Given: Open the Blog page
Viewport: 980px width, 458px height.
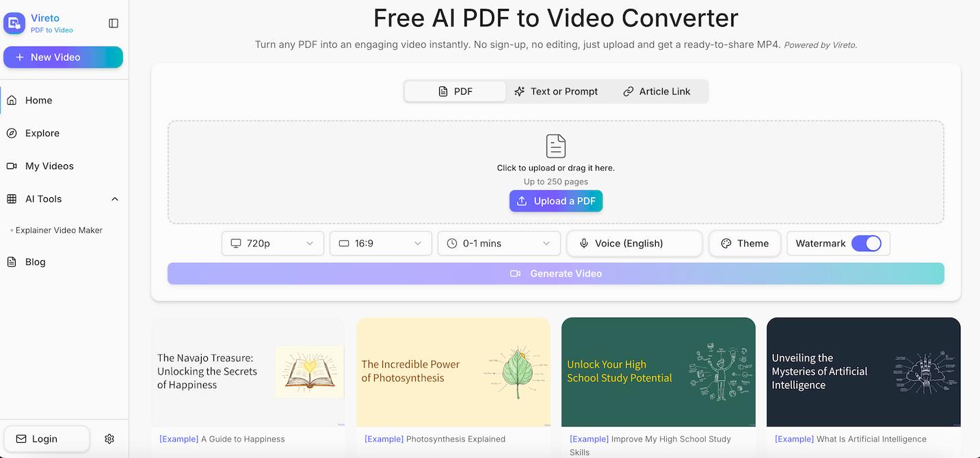Looking at the screenshot, I should tap(34, 262).
